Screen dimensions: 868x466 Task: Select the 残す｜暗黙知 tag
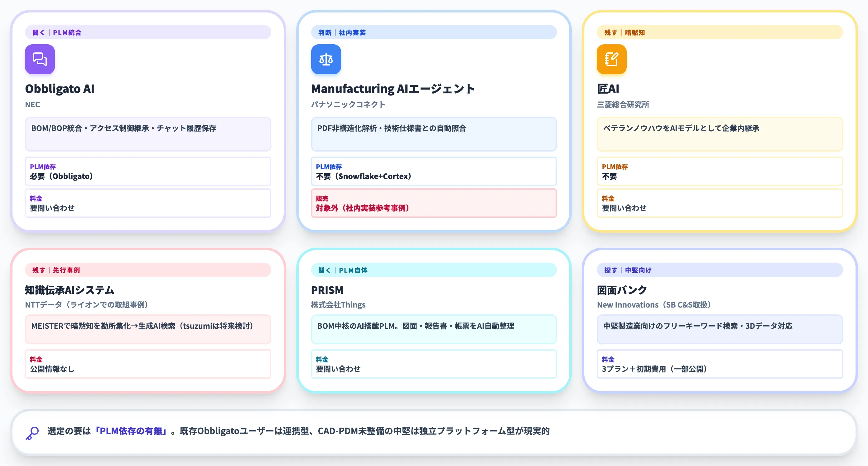click(720, 32)
